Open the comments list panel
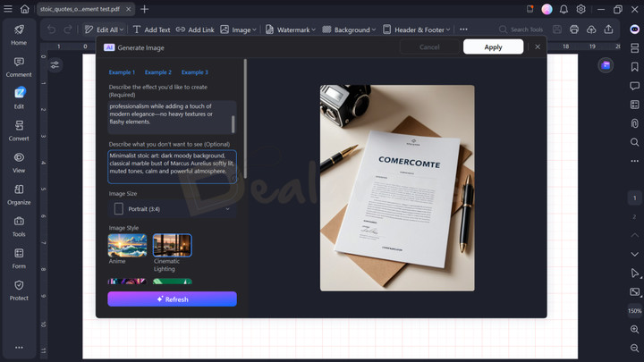 point(634,86)
